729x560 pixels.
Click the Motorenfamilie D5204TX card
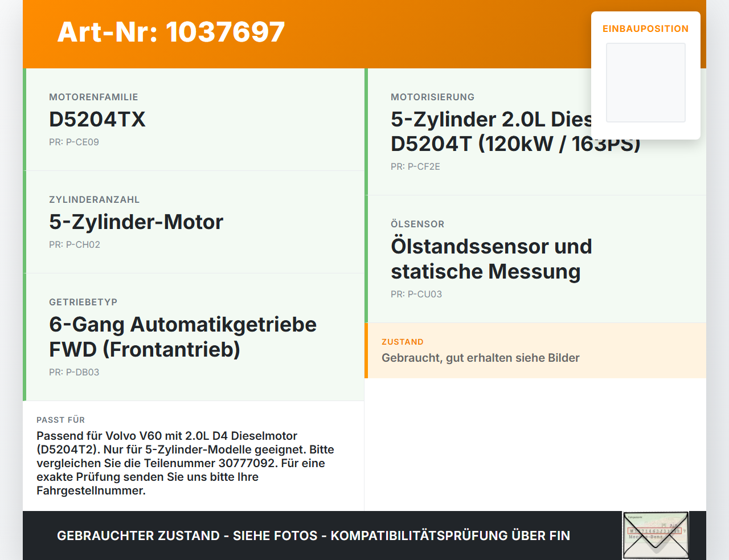pos(194,120)
